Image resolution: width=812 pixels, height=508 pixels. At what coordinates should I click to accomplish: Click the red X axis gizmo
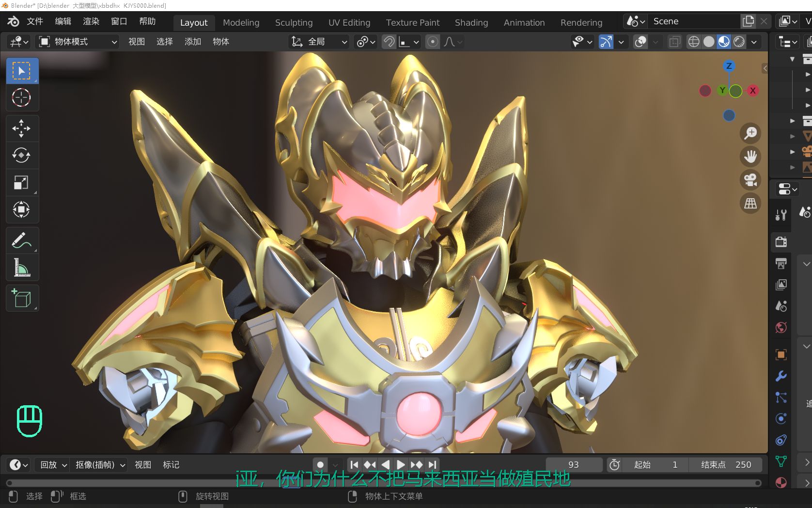(752, 91)
